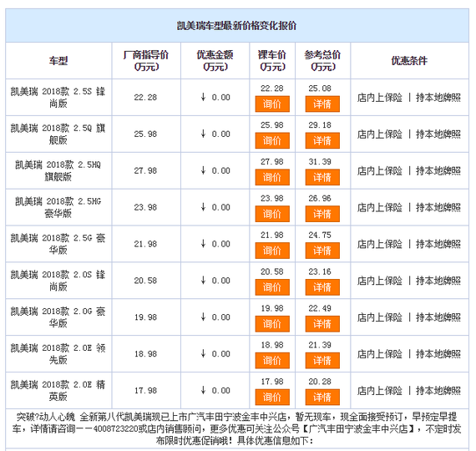Select model name 凯美瑞 2018款 2.5Q 旗舰版
The image size is (476, 451).
58,134
